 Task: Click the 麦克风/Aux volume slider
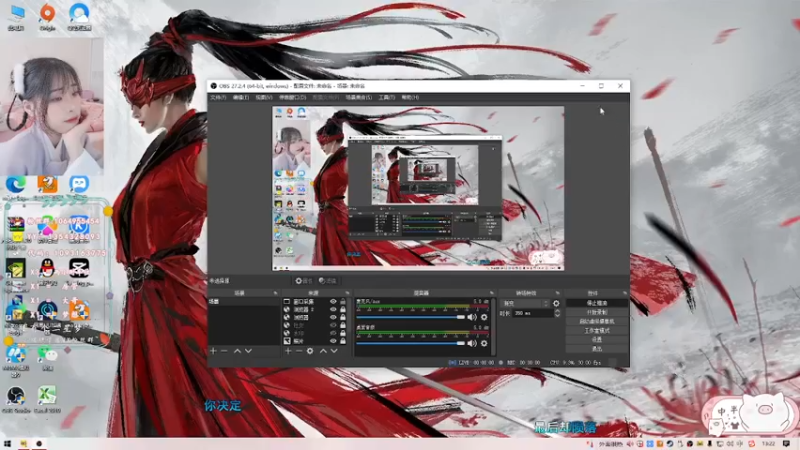[x=411, y=317]
